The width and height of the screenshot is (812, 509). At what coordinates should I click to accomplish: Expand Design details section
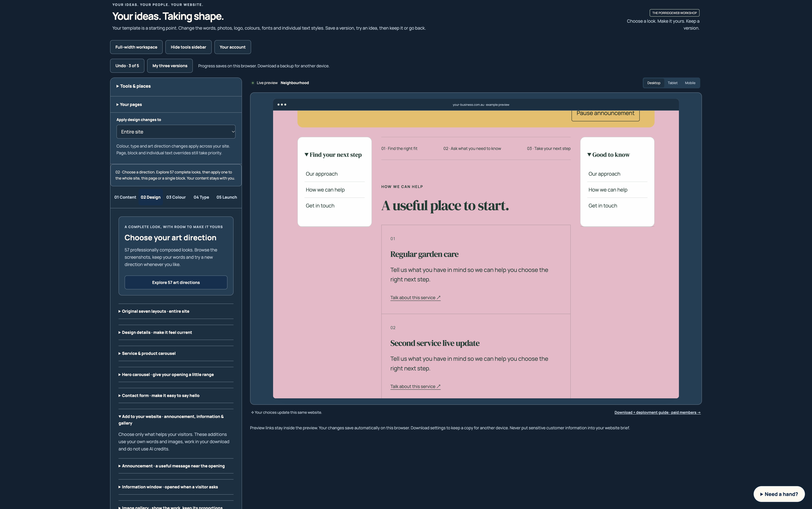pyautogui.click(x=176, y=332)
